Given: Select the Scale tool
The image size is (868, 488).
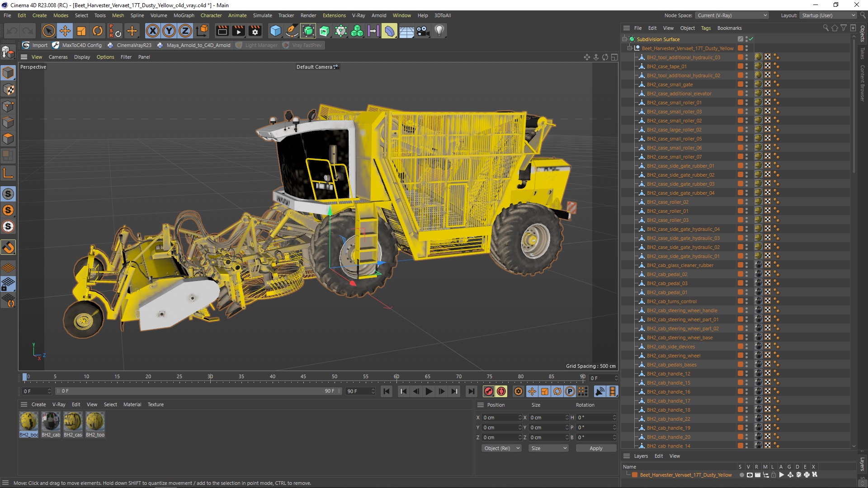Looking at the screenshot, I should [x=81, y=31].
